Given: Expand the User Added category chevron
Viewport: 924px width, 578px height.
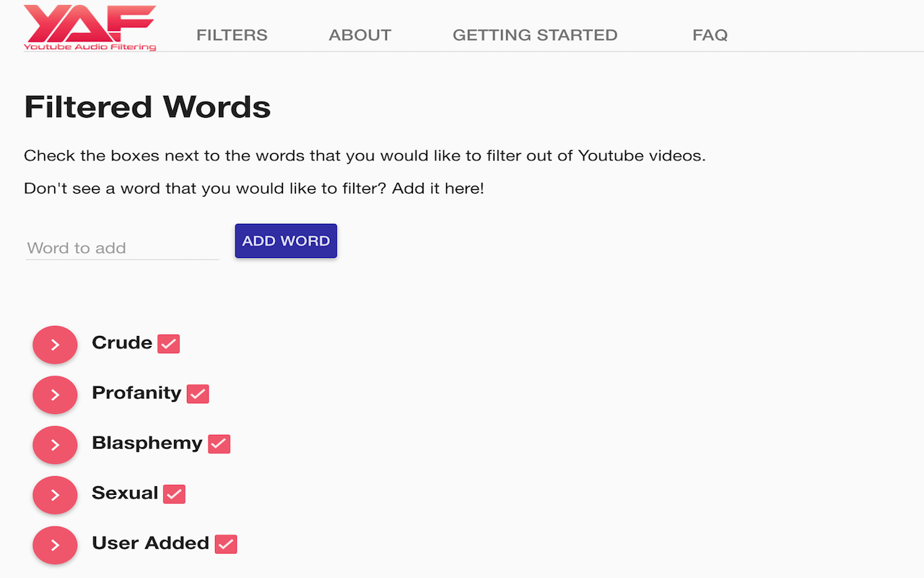Looking at the screenshot, I should [x=55, y=545].
